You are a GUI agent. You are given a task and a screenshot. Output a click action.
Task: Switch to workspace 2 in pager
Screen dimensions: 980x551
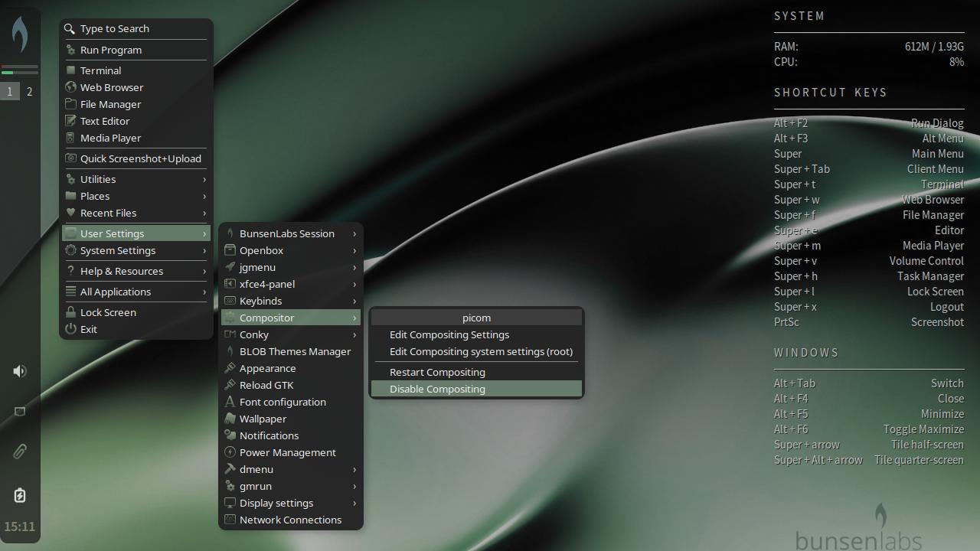(30, 92)
